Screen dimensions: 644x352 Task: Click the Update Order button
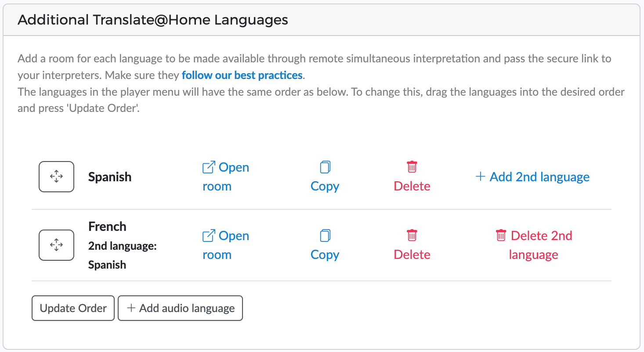coord(73,308)
